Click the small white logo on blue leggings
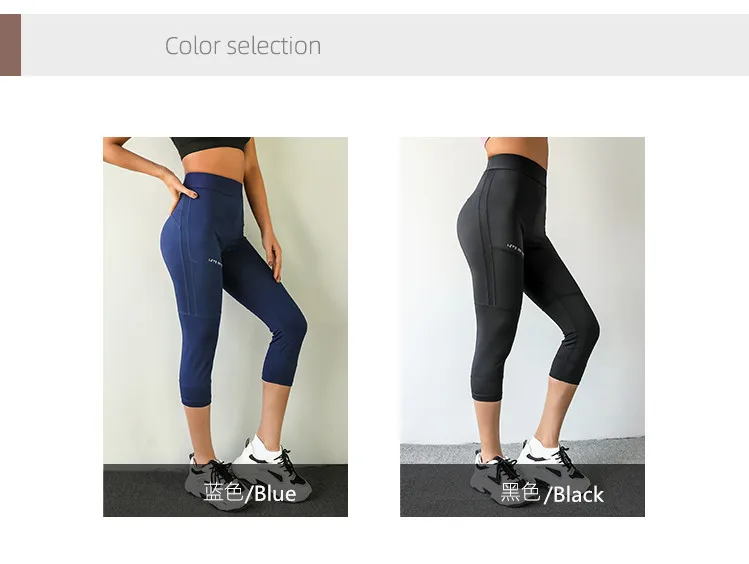The width and height of the screenshot is (749, 564). pyautogui.click(x=215, y=262)
